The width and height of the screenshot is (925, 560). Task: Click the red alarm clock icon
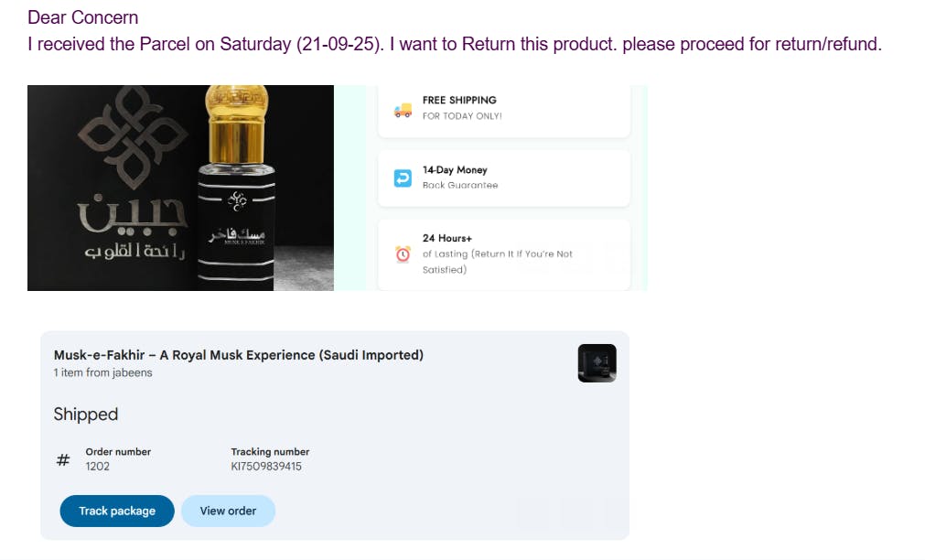(x=403, y=254)
